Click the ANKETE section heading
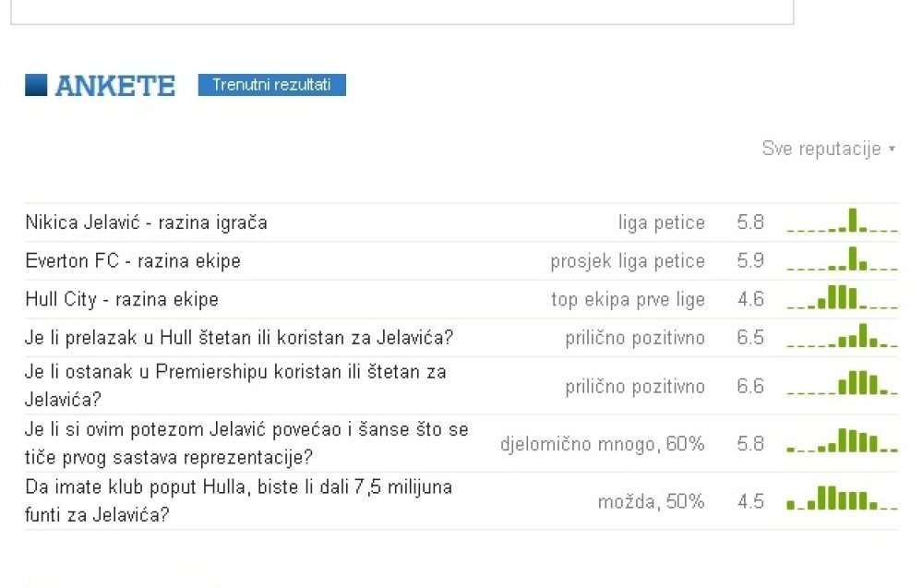923x588 pixels. (x=115, y=86)
